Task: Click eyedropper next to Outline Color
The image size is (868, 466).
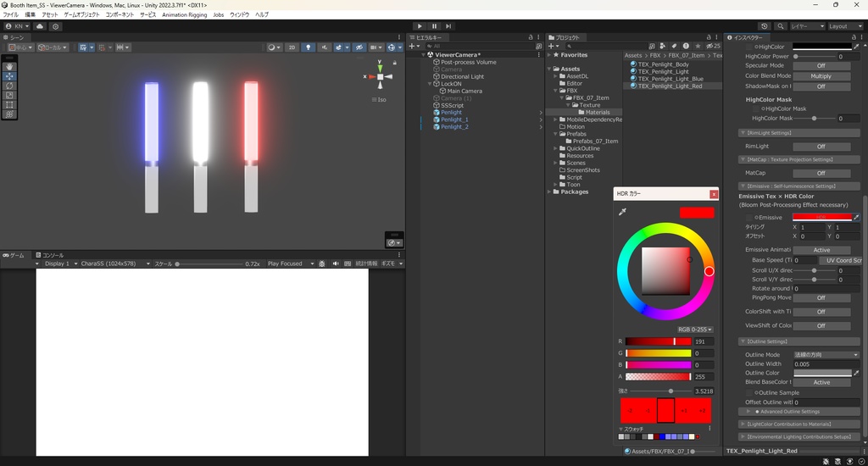Action: coord(856,373)
